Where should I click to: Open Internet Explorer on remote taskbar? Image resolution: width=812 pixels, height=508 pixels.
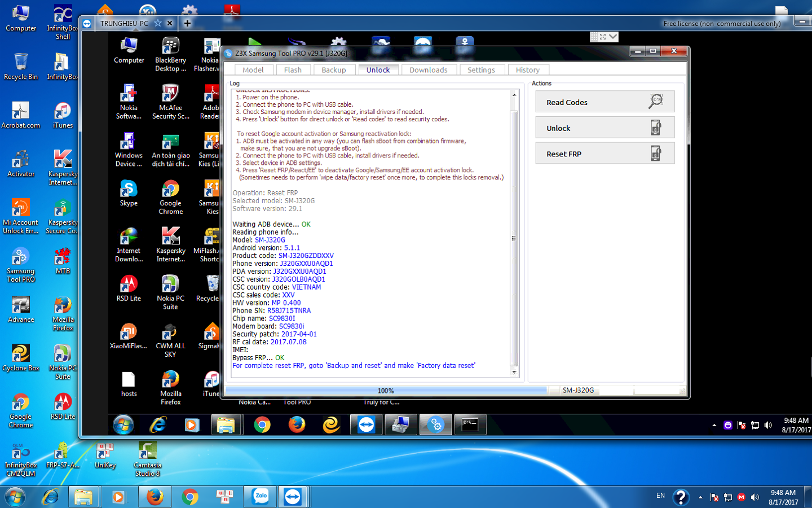(x=158, y=424)
